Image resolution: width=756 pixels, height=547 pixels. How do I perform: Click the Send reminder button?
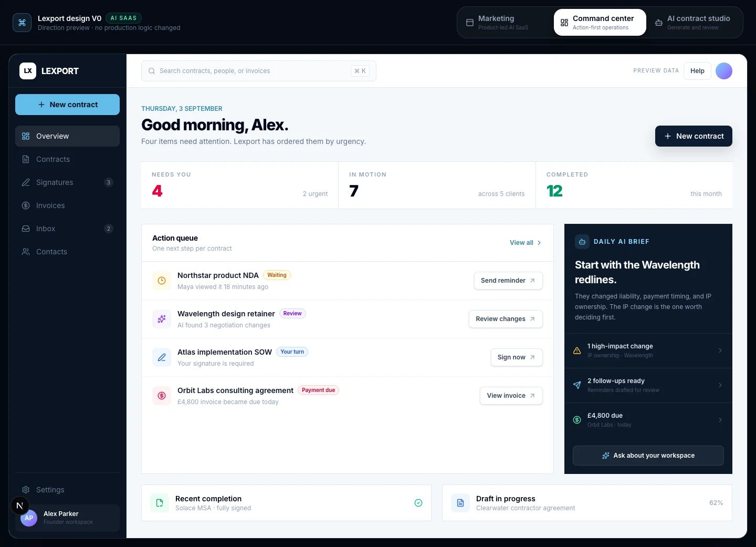(508, 281)
